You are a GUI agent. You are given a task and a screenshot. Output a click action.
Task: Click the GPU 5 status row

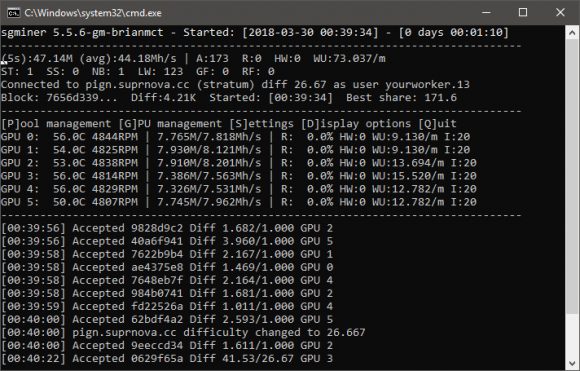pos(239,202)
